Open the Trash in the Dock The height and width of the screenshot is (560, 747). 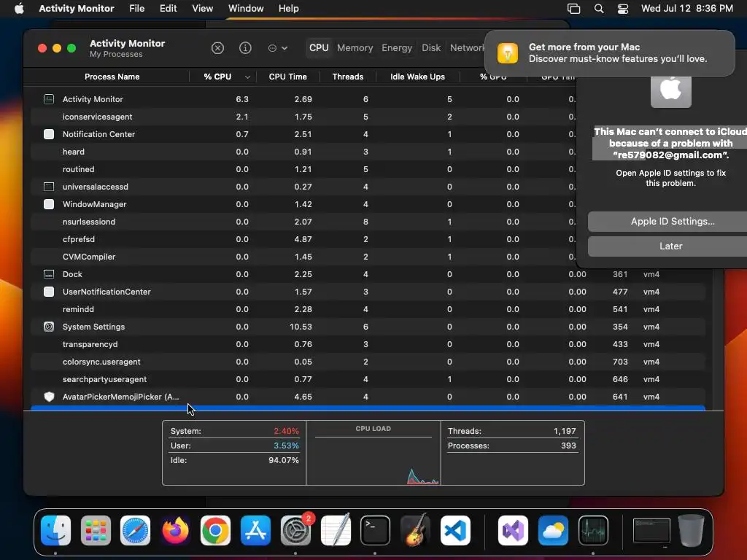point(692,530)
